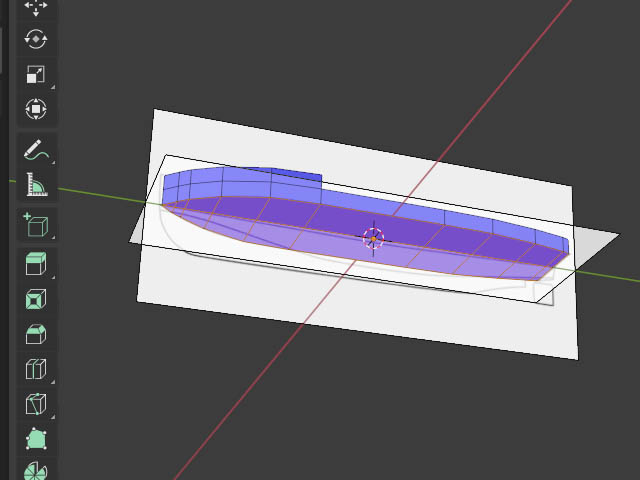
Task: Select the Spin tool
Action: click(36, 470)
